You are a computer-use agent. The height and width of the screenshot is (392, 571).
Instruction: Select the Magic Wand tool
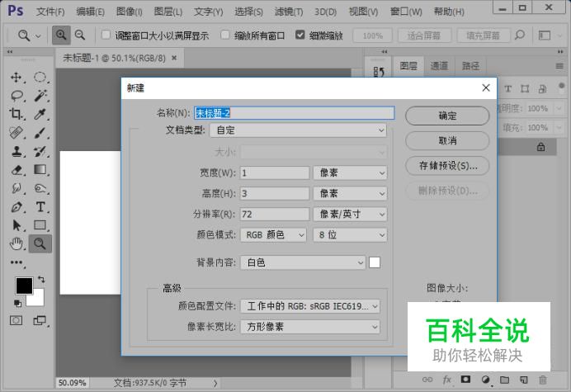coord(40,96)
